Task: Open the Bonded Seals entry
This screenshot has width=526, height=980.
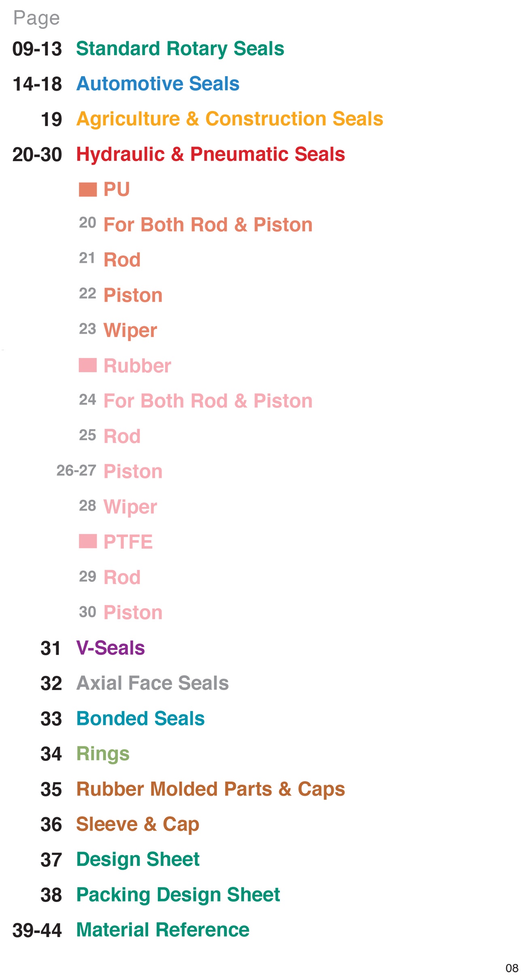Action: pyautogui.click(x=140, y=718)
